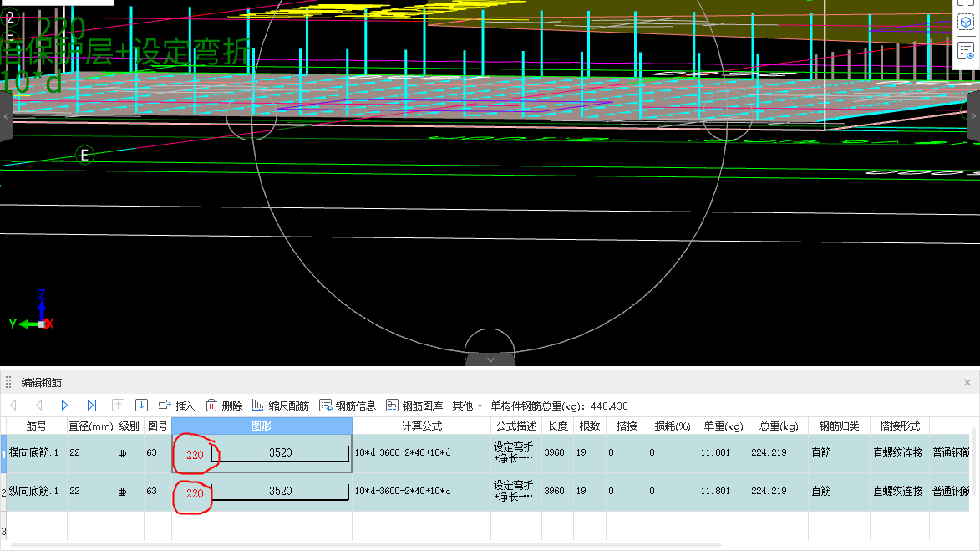Click 3960 length in 横向底筋.1 row

pos(555,453)
